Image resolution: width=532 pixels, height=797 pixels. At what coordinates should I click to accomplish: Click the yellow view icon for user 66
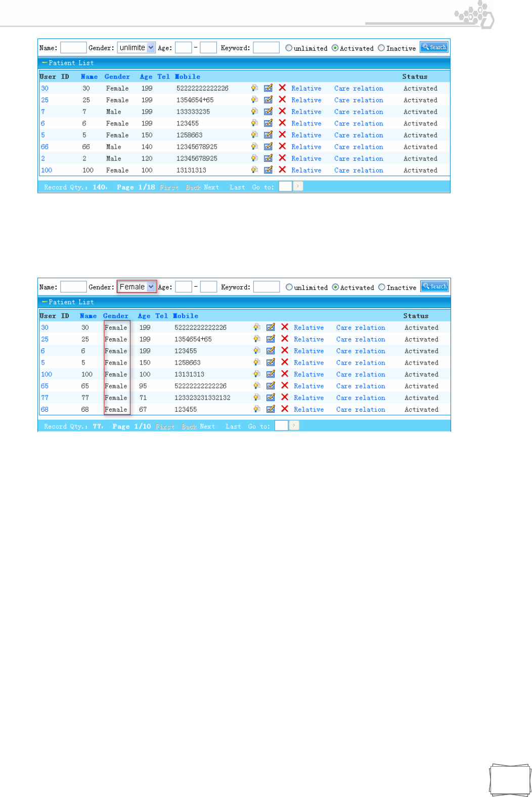254,146
